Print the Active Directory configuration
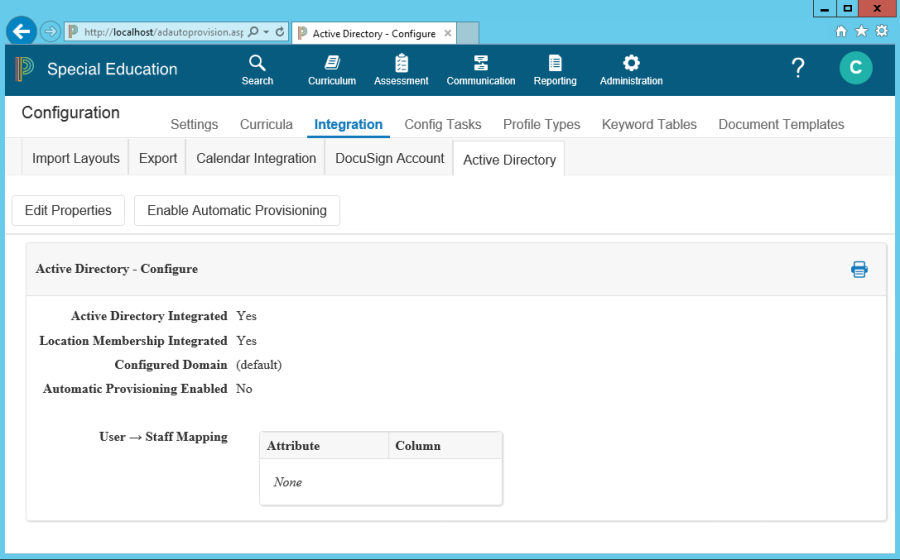Screen dimensions: 900x560 [x=859, y=269]
